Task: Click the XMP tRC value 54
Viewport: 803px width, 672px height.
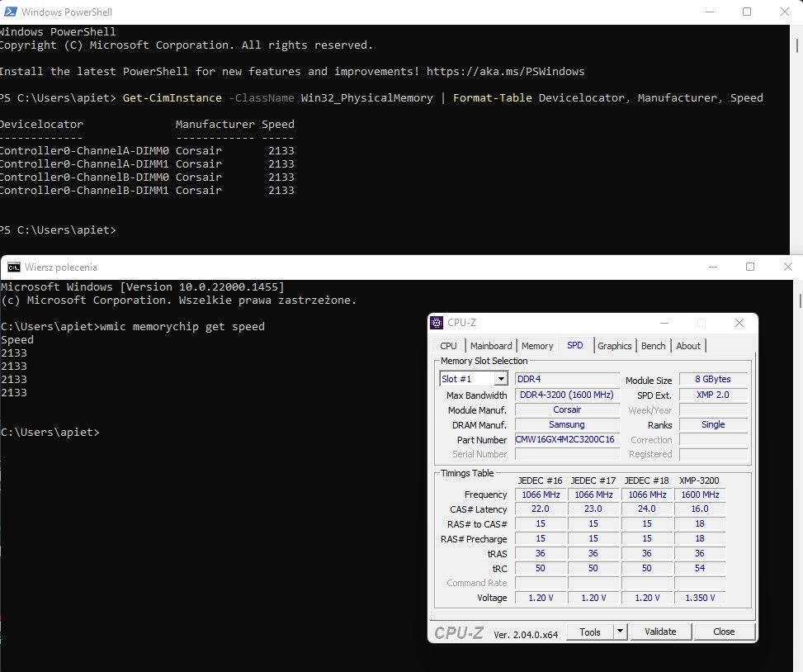Action: tap(700, 568)
